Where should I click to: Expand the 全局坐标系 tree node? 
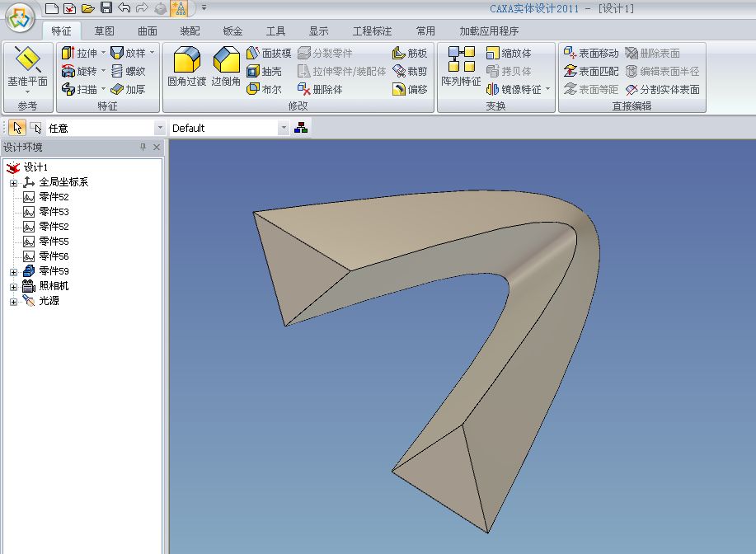click(x=13, y=182)
